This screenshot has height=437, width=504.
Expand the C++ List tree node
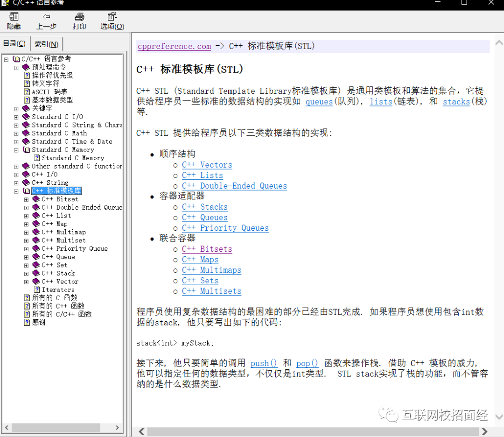click(x=26, y=216)
